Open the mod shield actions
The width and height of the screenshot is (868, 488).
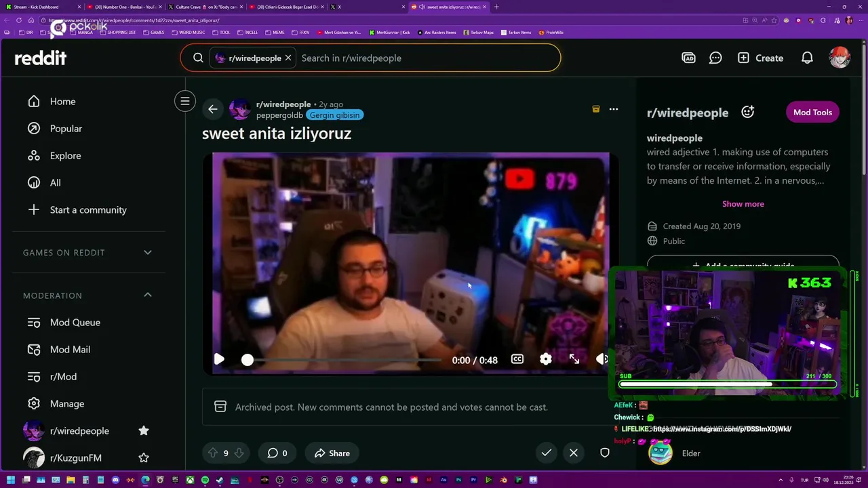[x=605, y=453]
